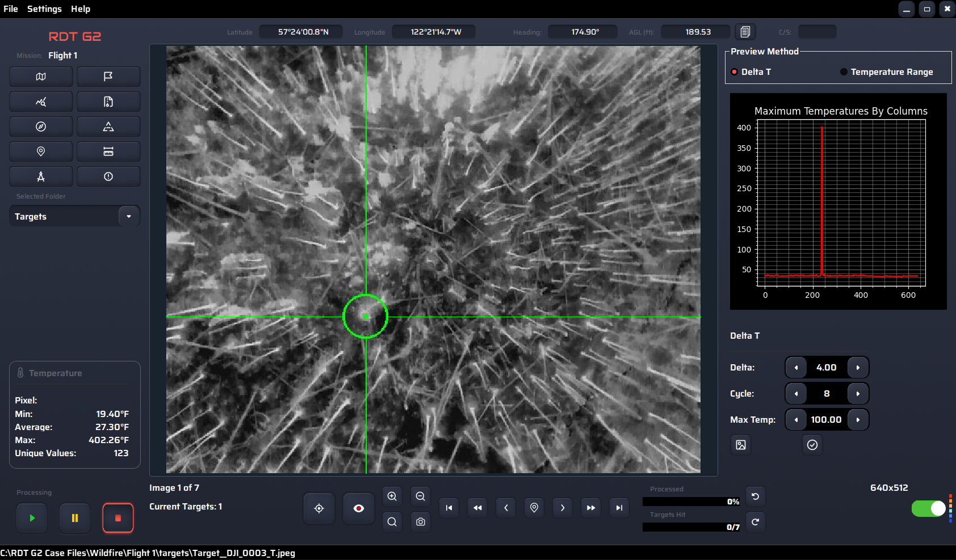Open the Settings menu
The width and height of the screenshot is (956, 560).
click(44, 9)
